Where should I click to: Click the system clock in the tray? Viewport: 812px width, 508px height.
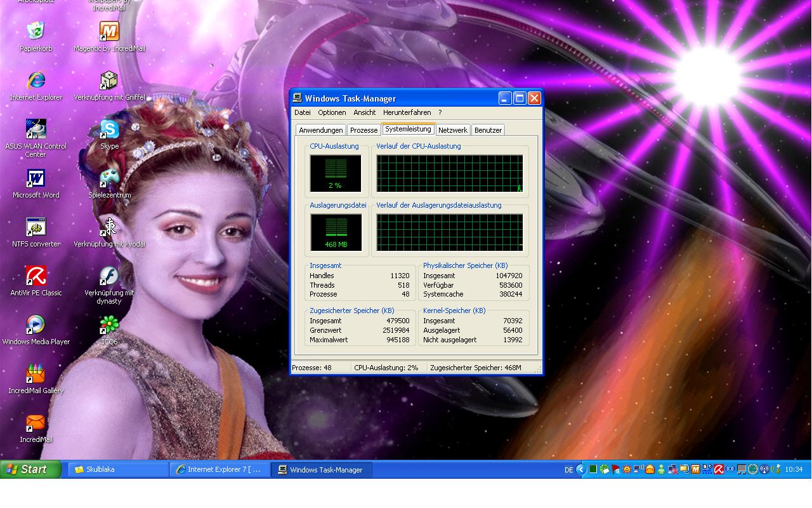click(x=794, y=470)
